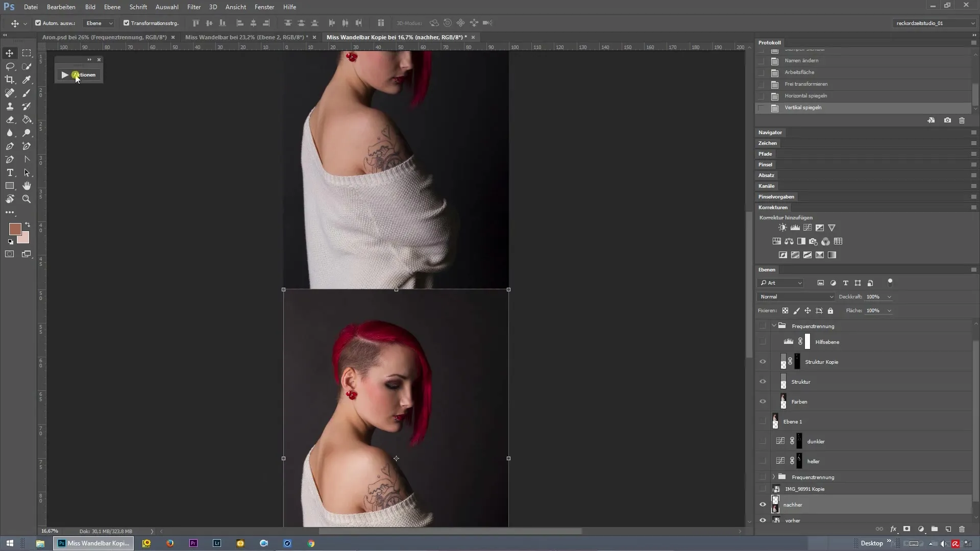Select the Move tool

10,53
